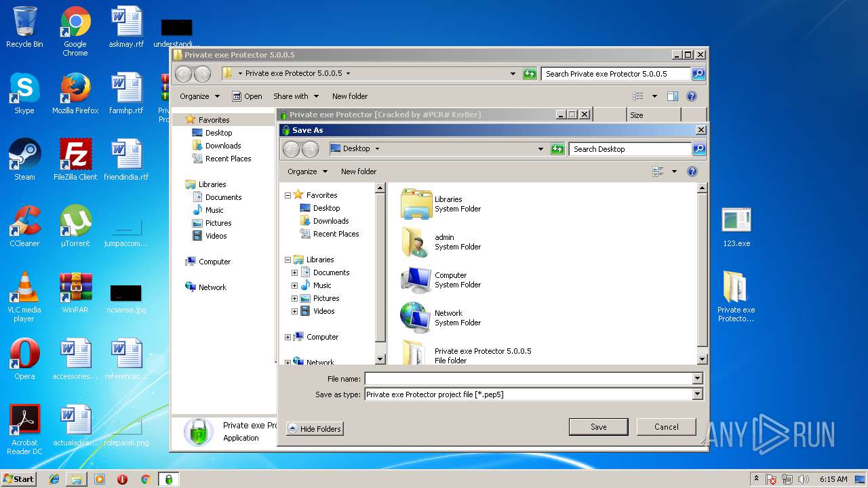This screenshot has width=868, height=488.
Task: Select Libraries System Folder in file list
Action: [441, 204]
